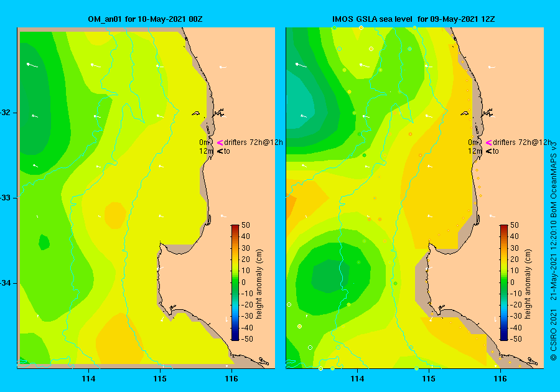560x392 pixels.
Task: Click the '0' tick on OM_an01 color scale
Action: 243,282
